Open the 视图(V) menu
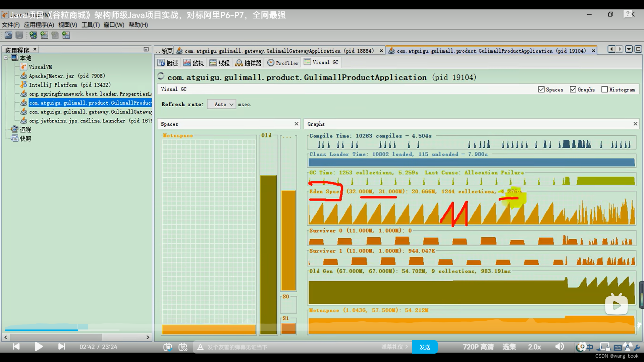The height and width of the screenshot is (362, 644). pyautogui.click(x=68, y=25)
